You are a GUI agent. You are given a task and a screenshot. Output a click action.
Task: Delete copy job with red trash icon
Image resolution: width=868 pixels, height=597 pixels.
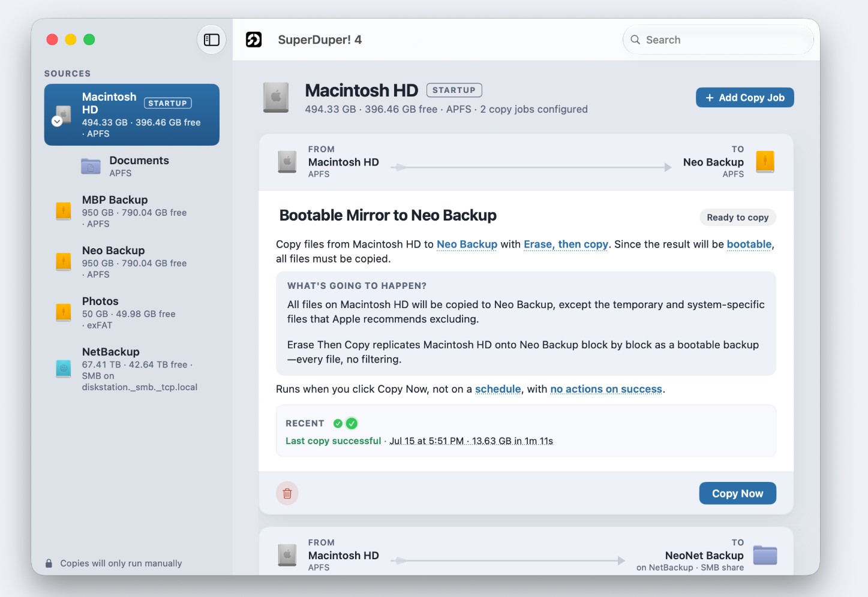point(287,493)
